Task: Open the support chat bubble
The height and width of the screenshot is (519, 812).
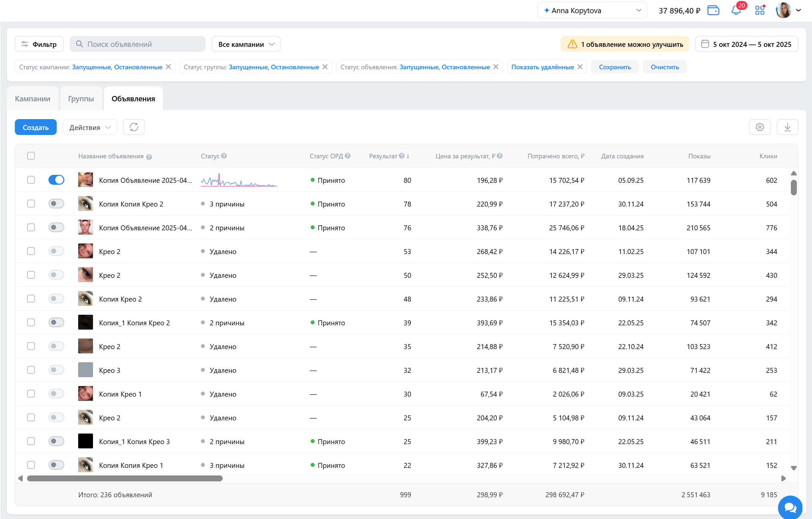Action: (x=790, y=507)
